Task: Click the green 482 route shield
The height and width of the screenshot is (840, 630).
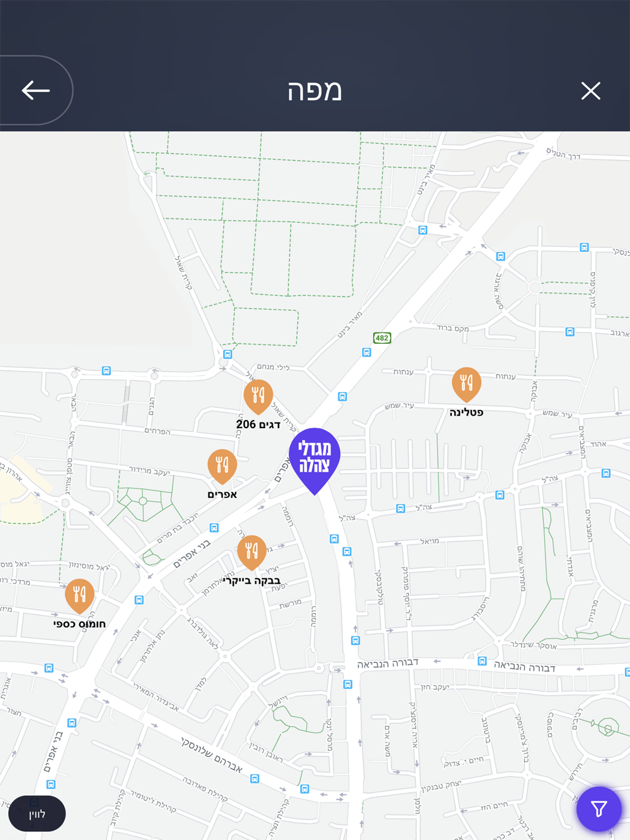Action: pos(382,338)
